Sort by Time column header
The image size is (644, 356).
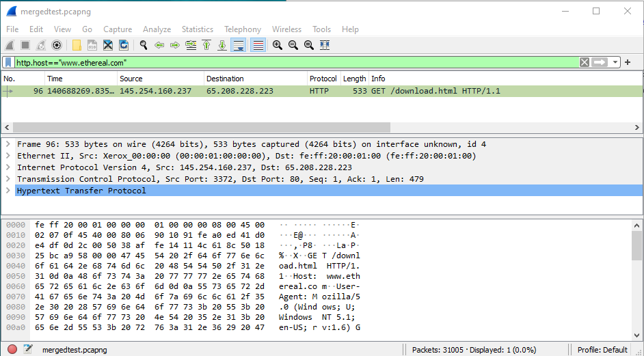pyautogui.click(x=81, y=79)
